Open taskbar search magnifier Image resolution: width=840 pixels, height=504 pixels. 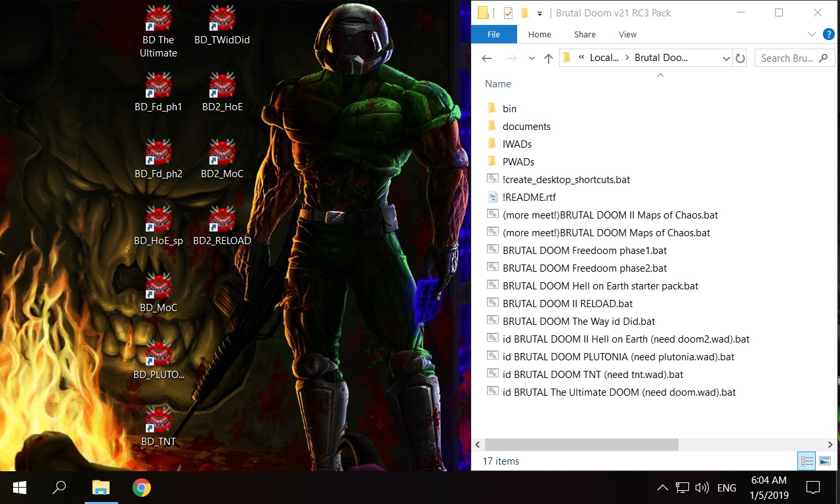pyautogui.click(x=59, y=488)
